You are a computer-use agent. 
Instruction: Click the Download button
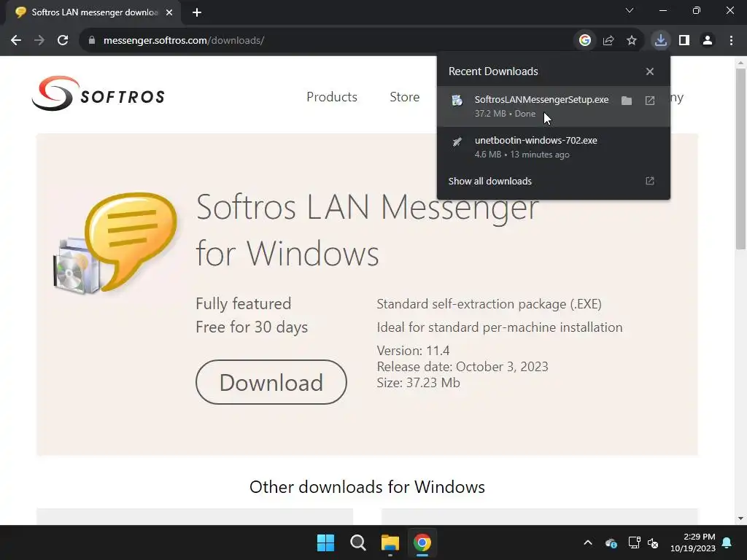271,382
